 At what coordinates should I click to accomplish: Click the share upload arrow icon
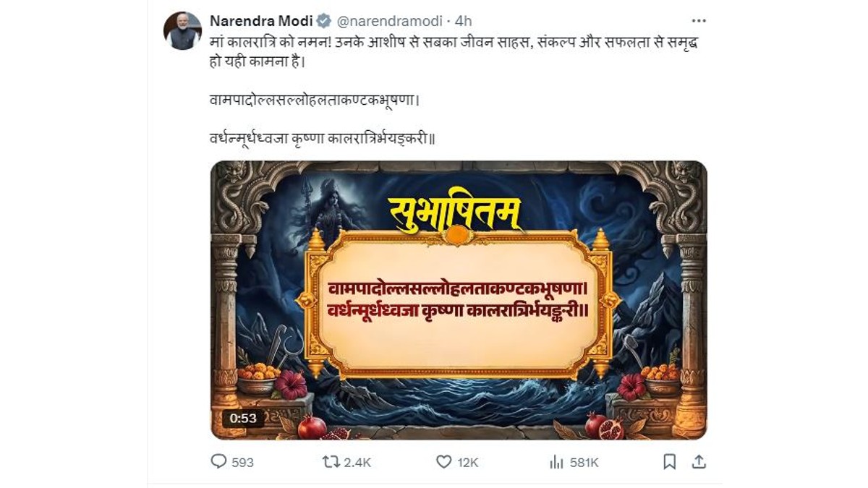point(699,461)
